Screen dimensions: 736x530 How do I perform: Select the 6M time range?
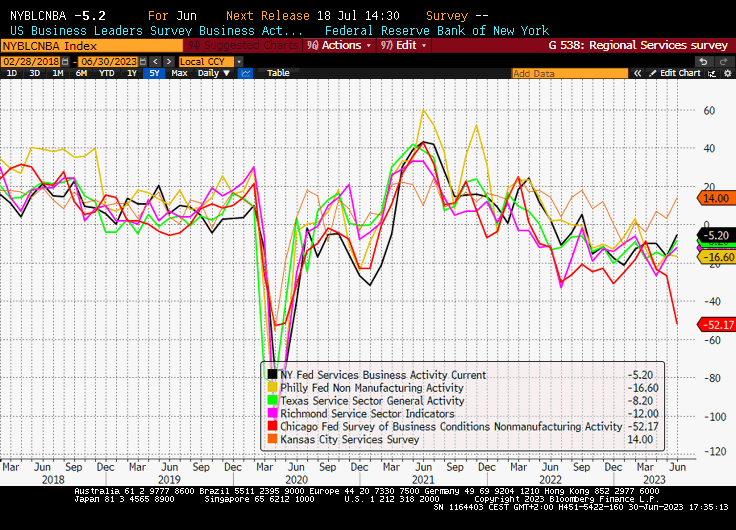[81, 73]
